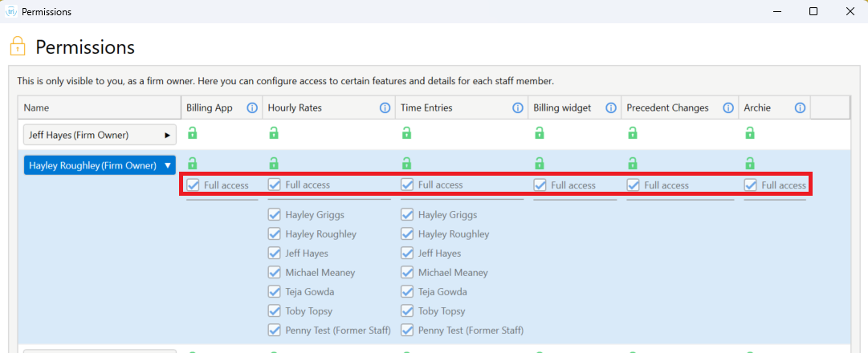Toggle Billing App Full access checkbox
Viewport: 868px width, 353px height.
194,185
